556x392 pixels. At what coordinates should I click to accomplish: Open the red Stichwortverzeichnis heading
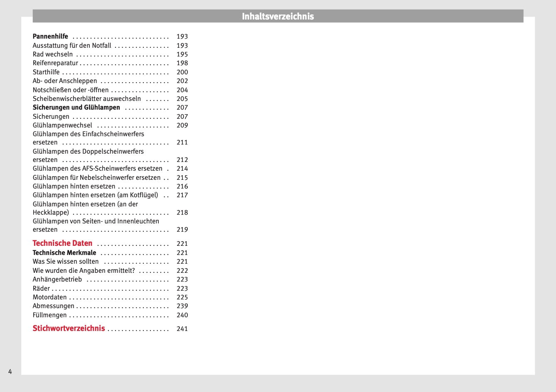click(x=69, y=328)
